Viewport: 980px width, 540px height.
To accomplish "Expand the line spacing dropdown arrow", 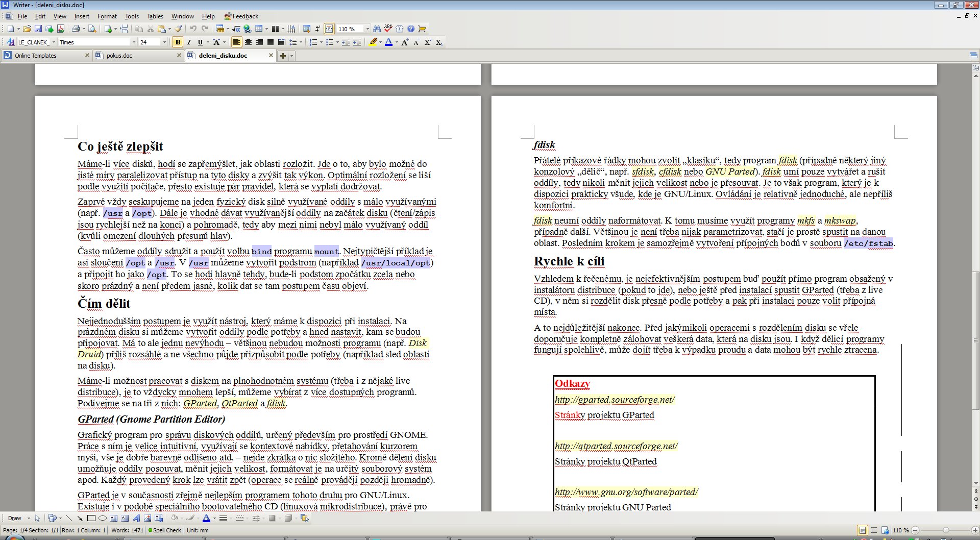I will pos(301,42).
